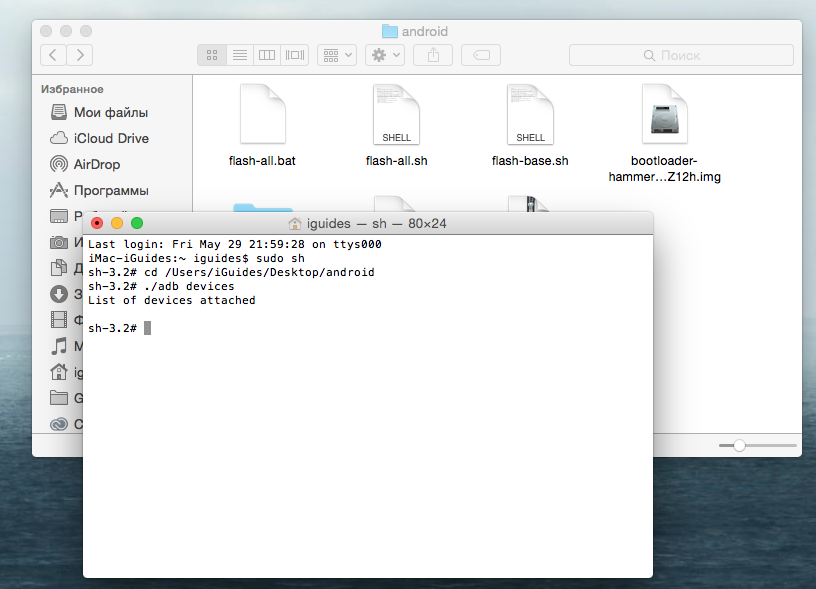The width and height of the screenshot is (816, 589).
Task: Switch Finder to icon view
Action: (212, 55)
